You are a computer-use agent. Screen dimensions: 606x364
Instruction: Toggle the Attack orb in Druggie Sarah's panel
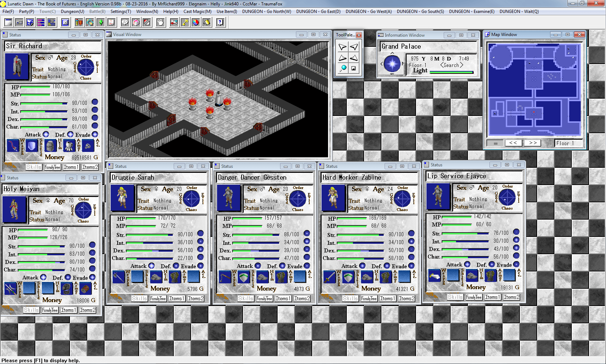(x=151, y=266)
